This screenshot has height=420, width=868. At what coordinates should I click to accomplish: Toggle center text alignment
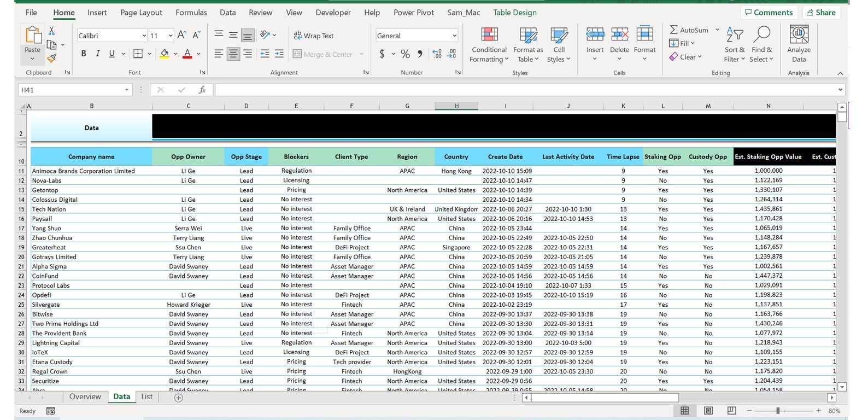tap(233, 54)
